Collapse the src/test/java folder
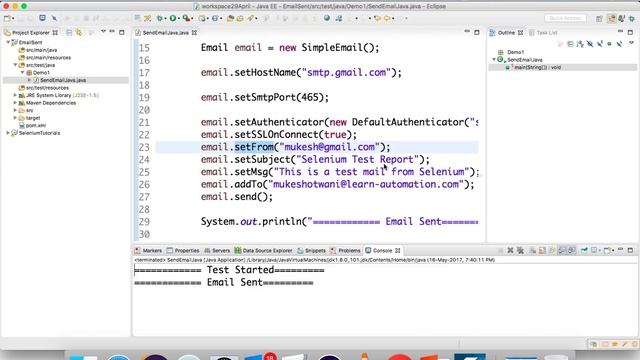This screenshot has width=640, height=360. [x=16, y=65]
